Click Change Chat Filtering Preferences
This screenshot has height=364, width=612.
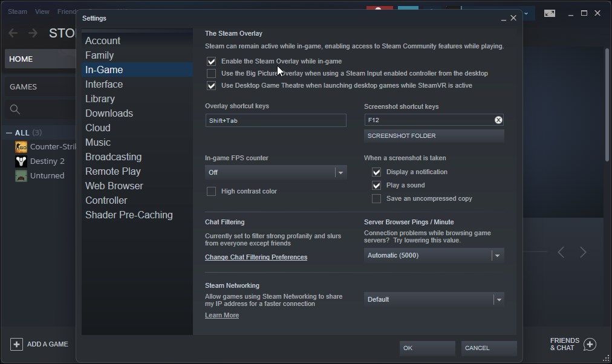click(x=256, y=257)
